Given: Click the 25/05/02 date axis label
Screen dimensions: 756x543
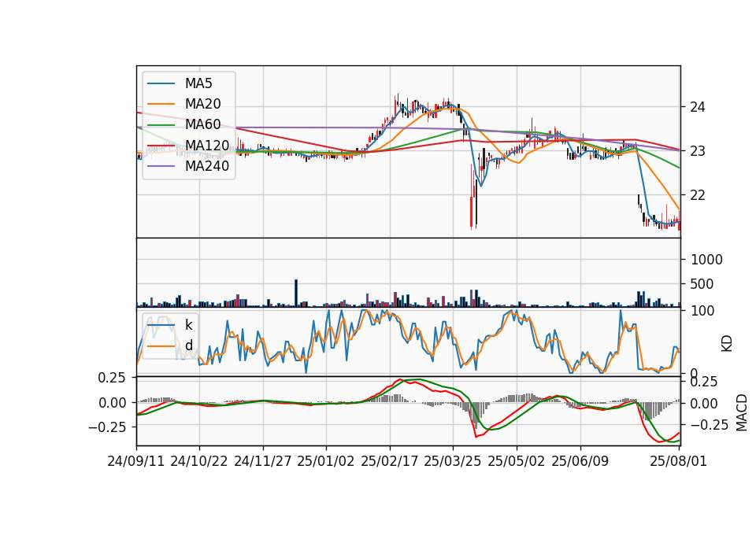Looking at the screenshot, I should coord(517,461).
